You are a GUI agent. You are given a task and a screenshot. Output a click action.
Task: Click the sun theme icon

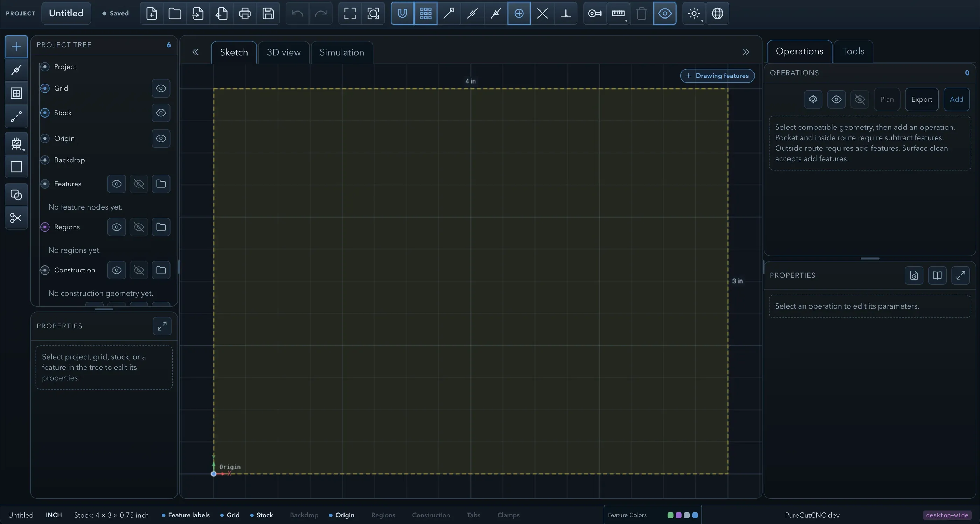[x=694, y=13]
